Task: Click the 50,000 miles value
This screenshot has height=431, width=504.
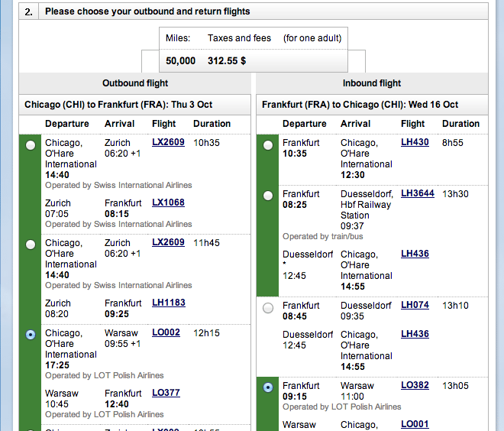Action: [x=181, y=61]
